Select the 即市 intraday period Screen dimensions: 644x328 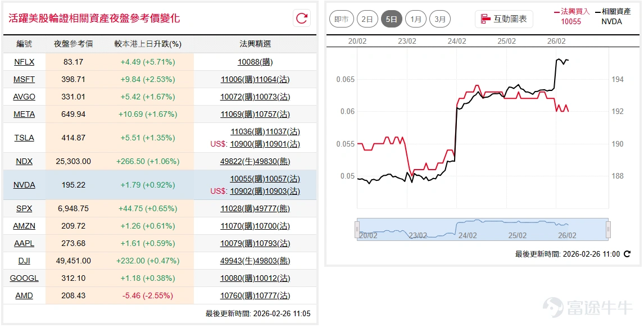coord(342,19)
